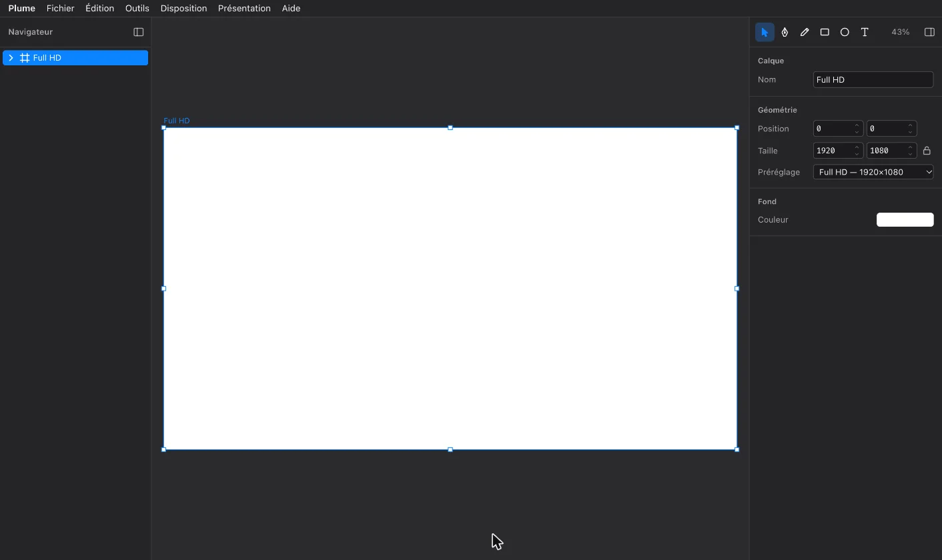Collapse the Navigateur sidebar with its panel icon

(x=139, y=32)
